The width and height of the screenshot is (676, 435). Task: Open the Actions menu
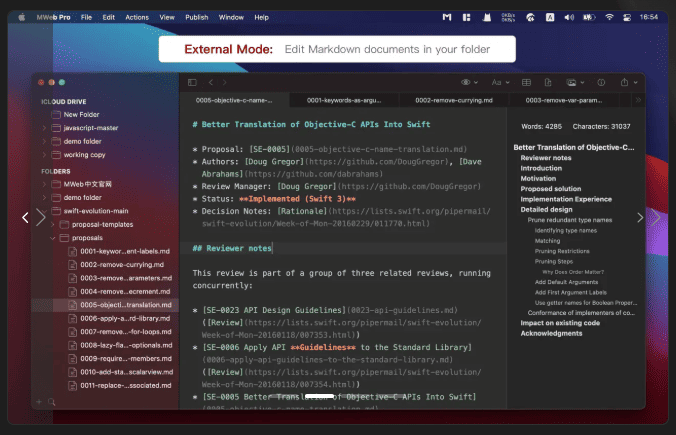coord(137,17)
